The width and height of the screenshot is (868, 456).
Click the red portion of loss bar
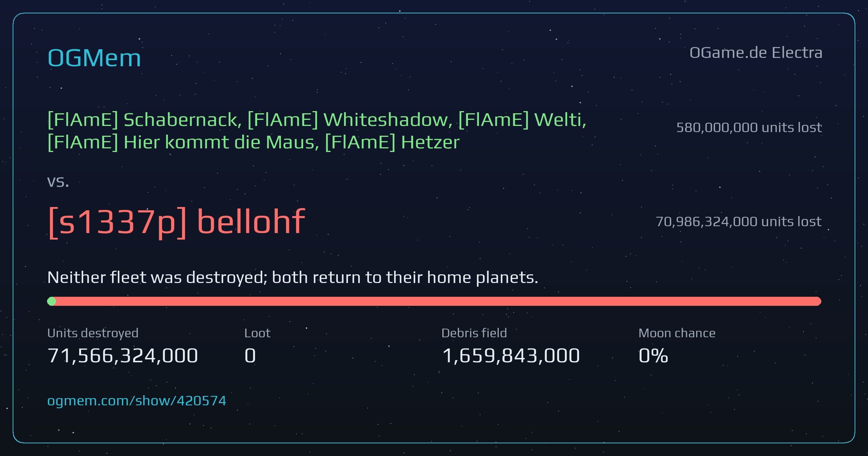tap(438, 301)
